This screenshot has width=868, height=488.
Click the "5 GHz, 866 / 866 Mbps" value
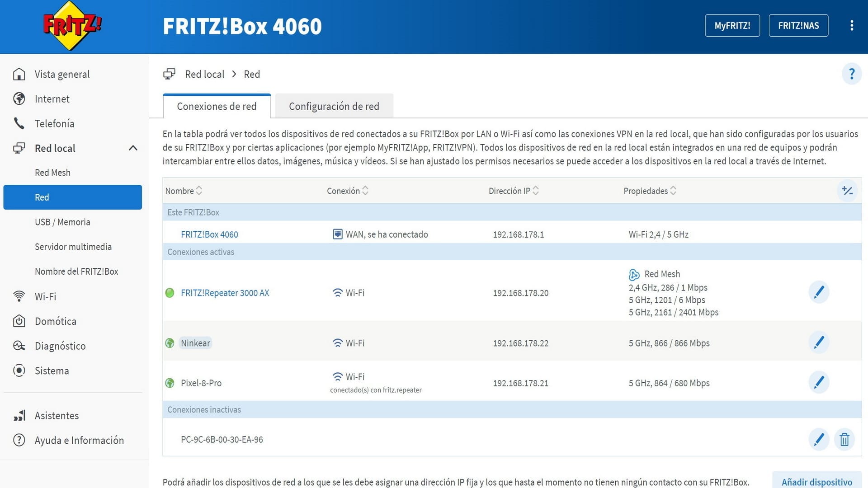(669, 343)
